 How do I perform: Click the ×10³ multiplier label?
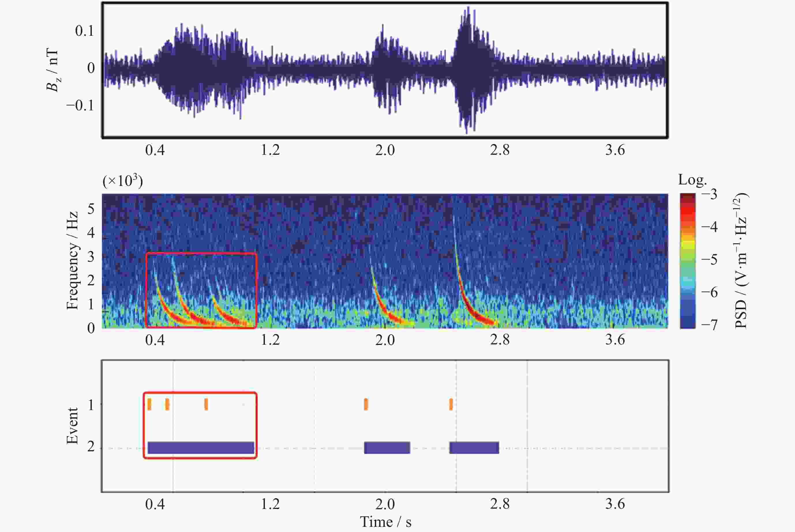click(x=123, y=181)
